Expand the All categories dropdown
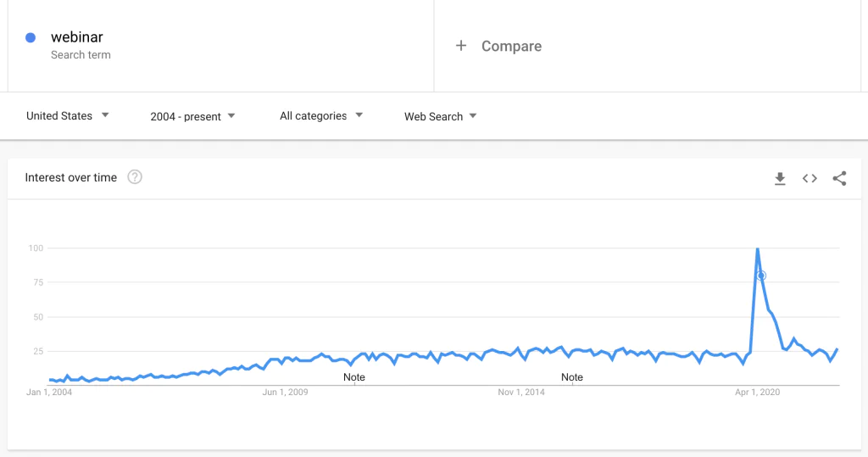This screenshot has width=868, height=457. click(x=321, y=116)
